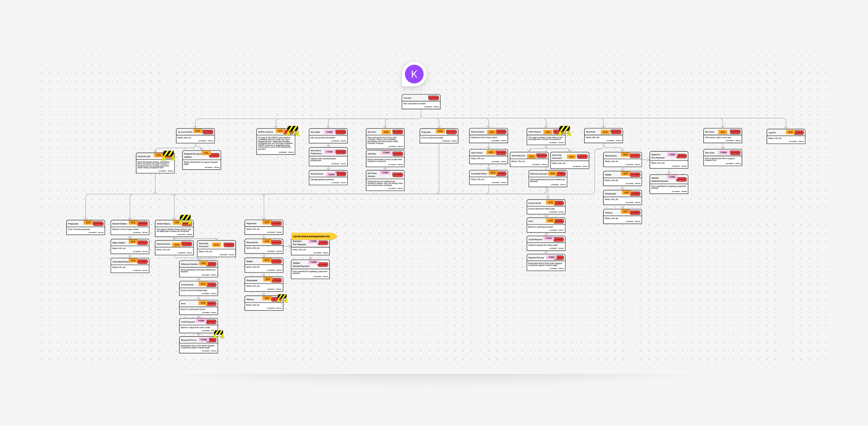
Task: Select the My Cases card
Action: pos(722,136)
